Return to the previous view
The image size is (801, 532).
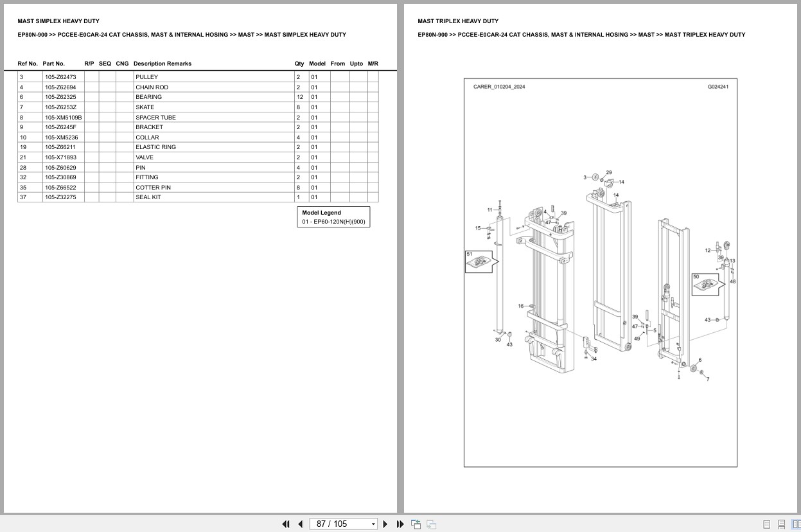(x=415, y=524)
